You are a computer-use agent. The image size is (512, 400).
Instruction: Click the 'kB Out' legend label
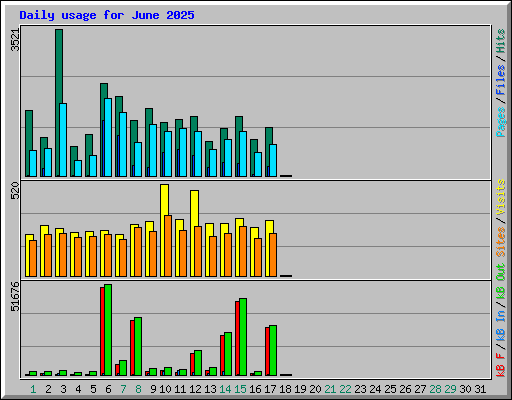click(501, 282)
